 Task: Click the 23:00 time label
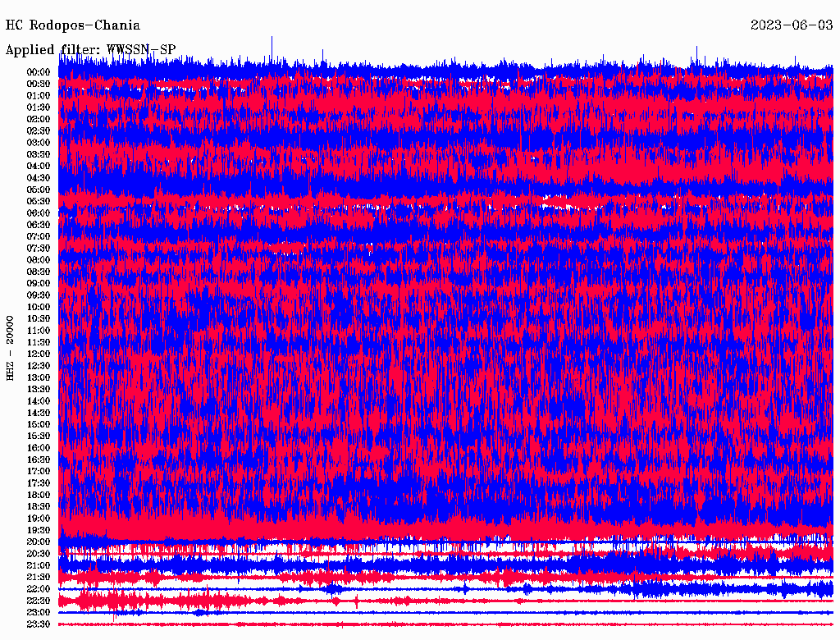pos(39,613)
